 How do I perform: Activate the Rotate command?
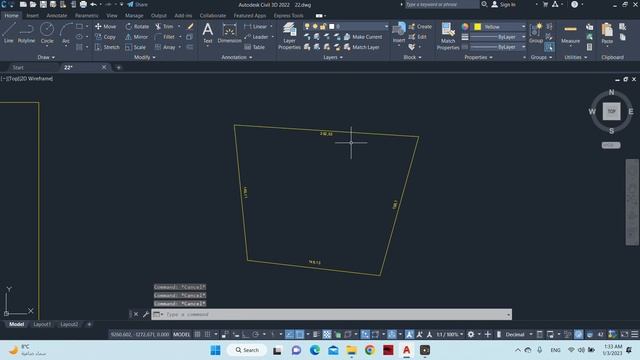pos(137,27)
